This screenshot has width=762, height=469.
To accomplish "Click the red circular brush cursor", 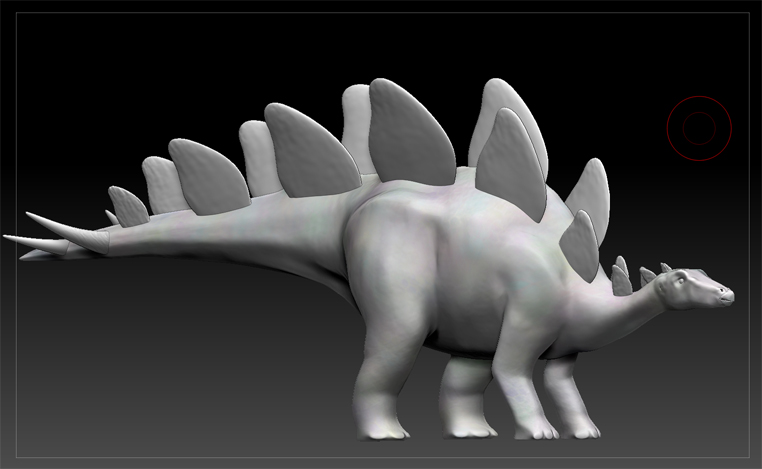I will pyautogui.click(x=699, y=128).
